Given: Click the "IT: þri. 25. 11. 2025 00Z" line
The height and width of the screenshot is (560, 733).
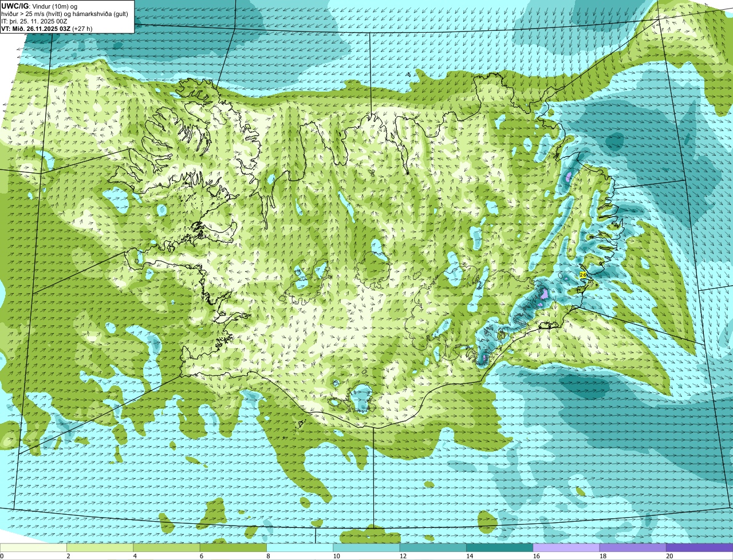Looking at the screenshot, I should click(34, 21).
